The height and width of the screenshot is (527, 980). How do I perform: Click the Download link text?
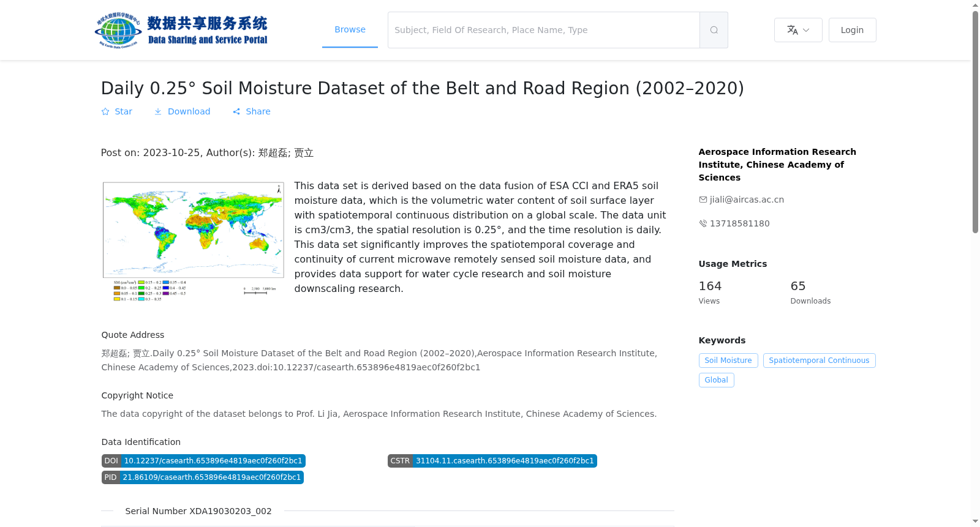click(189, 111)
